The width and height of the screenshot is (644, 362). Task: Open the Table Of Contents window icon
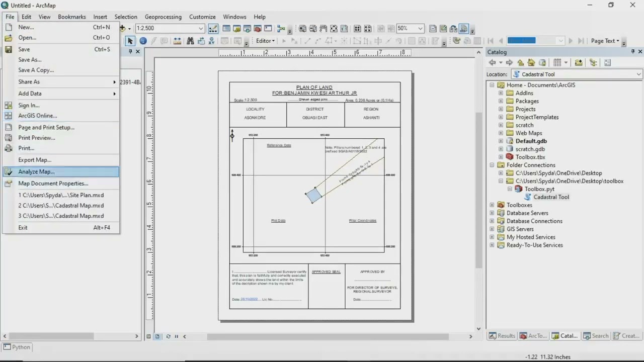(226, 29)
